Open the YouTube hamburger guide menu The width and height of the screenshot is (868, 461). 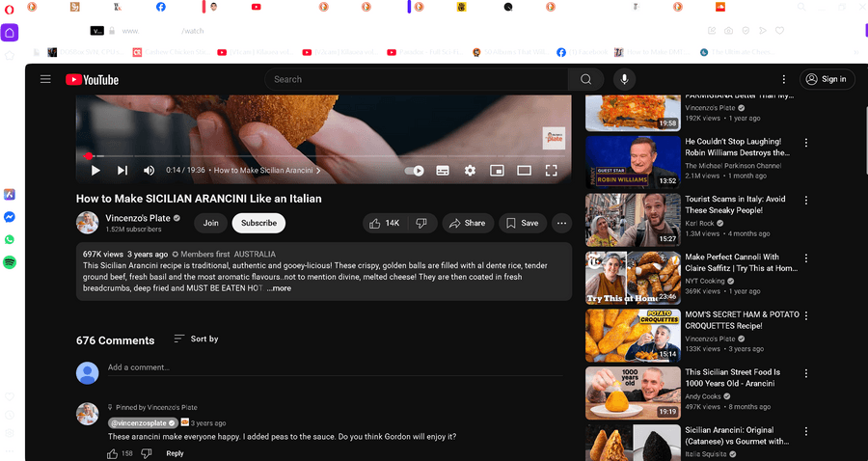tap(45, 79)
